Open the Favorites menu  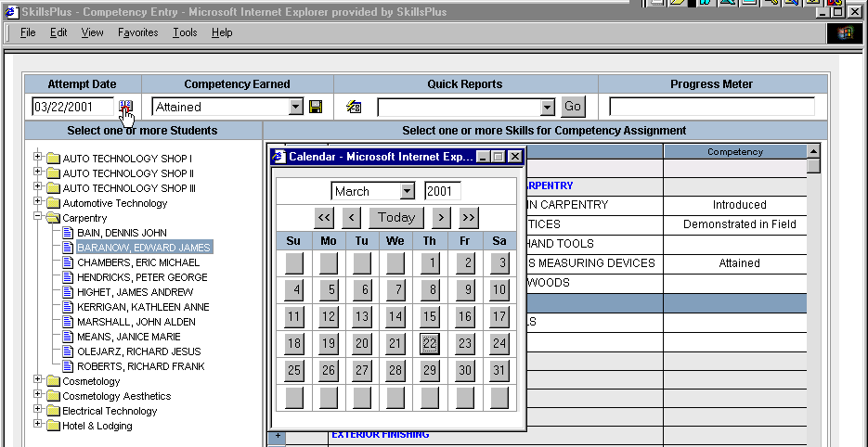tap(137, 32)
